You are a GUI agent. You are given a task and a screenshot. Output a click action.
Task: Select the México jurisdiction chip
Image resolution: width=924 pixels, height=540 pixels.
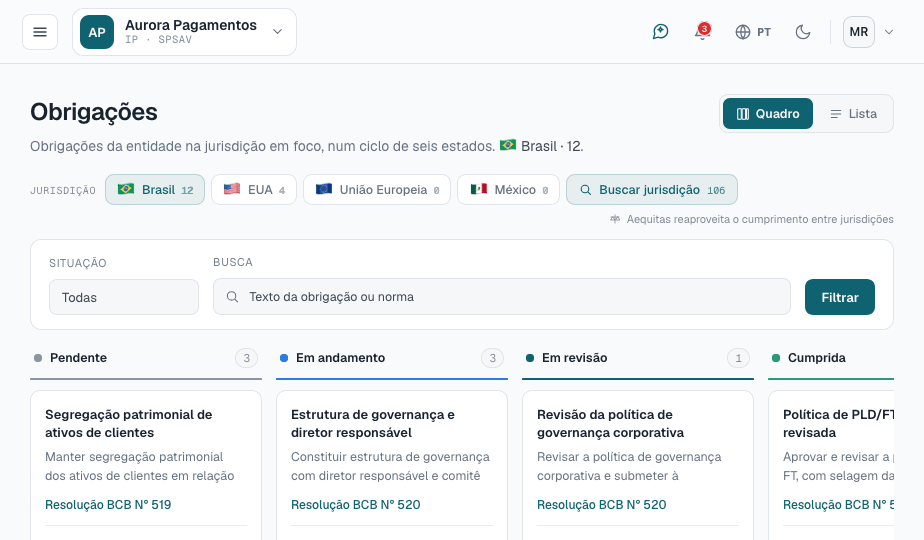tap(509, 190)
